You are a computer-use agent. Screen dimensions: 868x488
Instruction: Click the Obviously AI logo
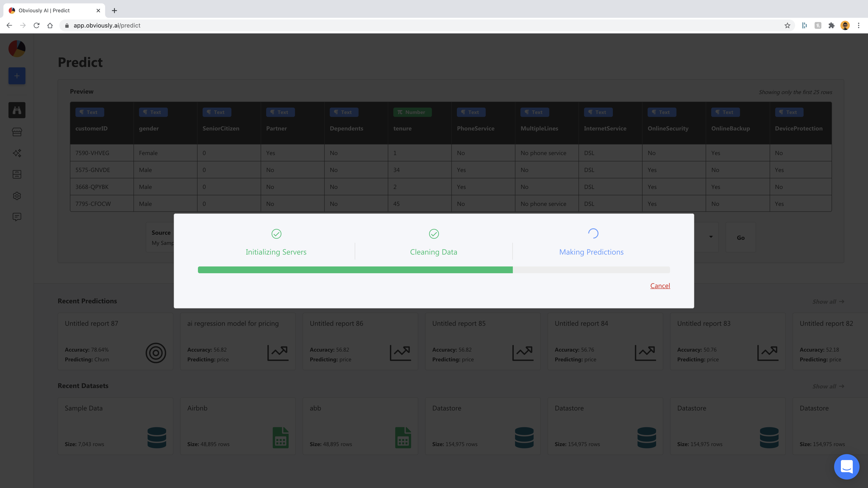[17, 49]
